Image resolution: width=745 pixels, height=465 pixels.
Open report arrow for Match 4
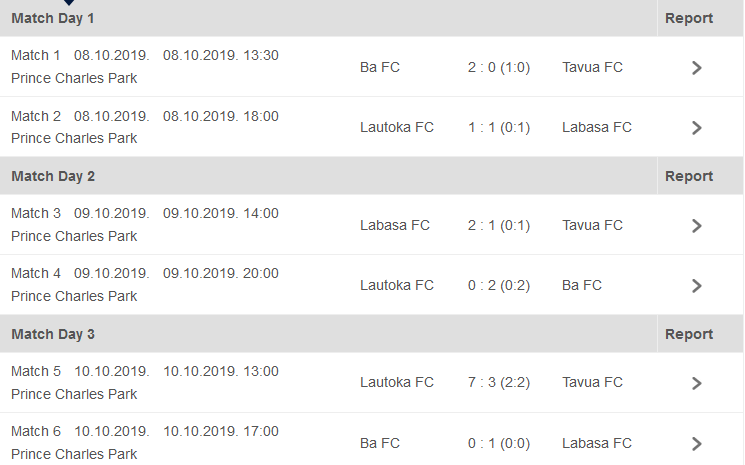click(697, 286)
